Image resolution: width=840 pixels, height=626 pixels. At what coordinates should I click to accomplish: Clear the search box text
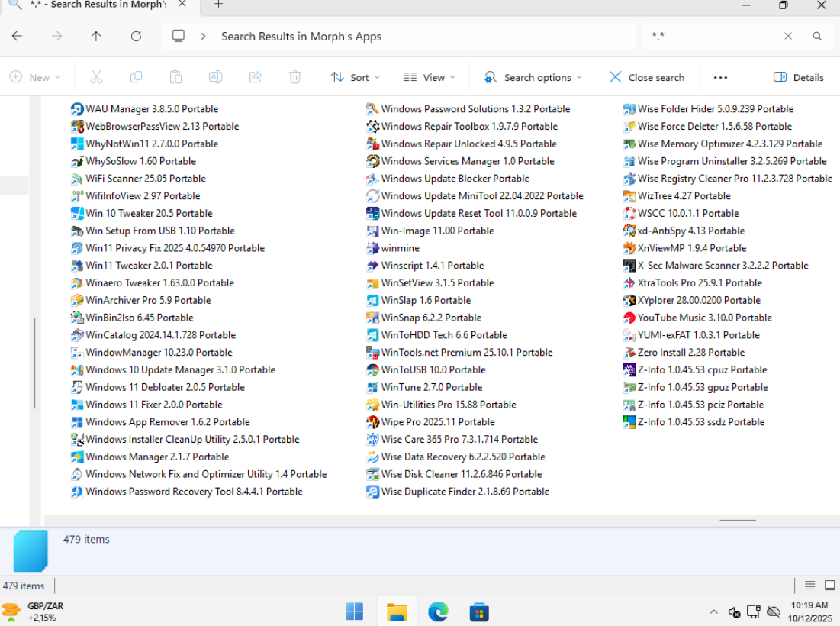click(x=788, y=36)
